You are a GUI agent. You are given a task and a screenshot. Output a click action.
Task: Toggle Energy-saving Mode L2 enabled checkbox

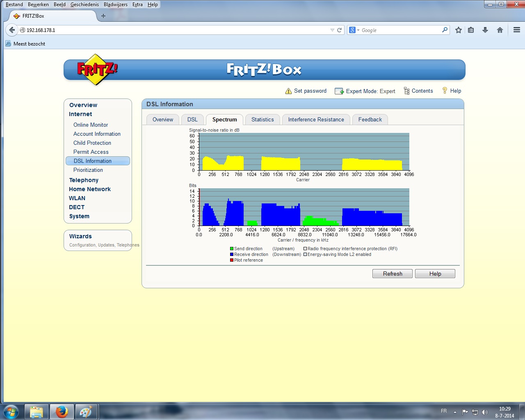click(305, 254)
